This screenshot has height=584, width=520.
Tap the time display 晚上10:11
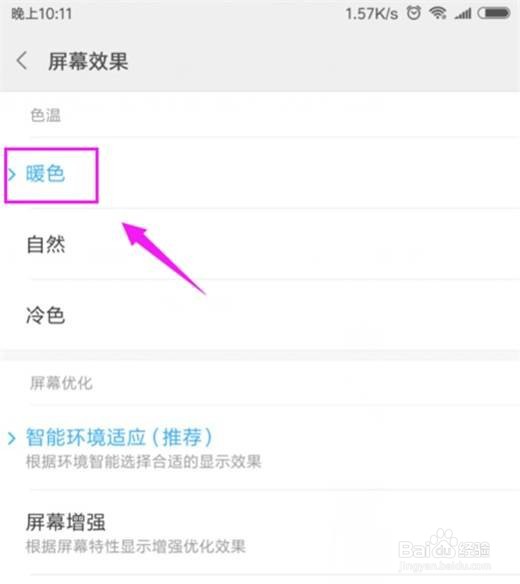pos(41,14)
